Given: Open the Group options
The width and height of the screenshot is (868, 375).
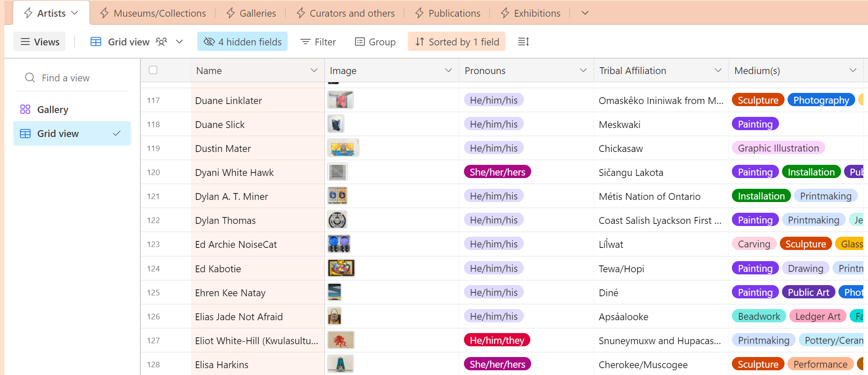Looking at the screenshot, I should (x=375, y=42).
